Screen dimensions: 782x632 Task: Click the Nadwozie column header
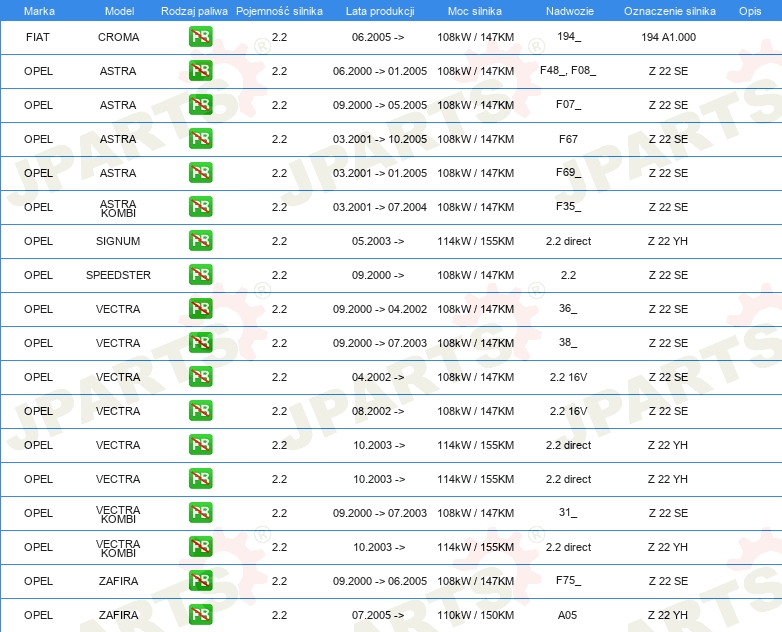[570, 11]
